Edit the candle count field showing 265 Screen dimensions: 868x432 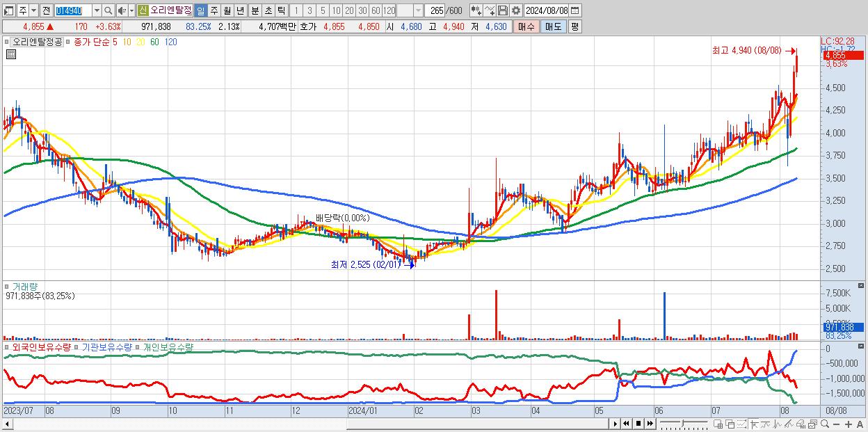pyautogui.click(x=435, y=10)
